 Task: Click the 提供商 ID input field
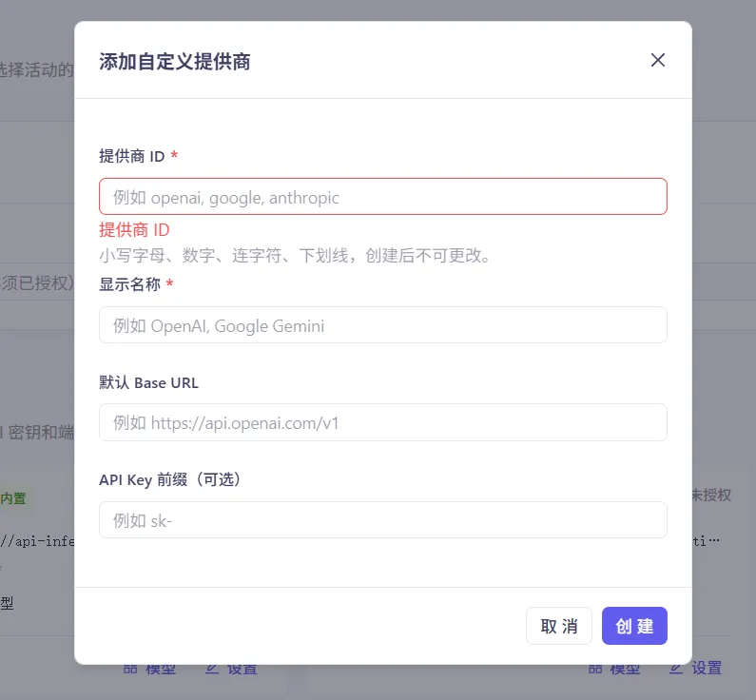[383, 197]
